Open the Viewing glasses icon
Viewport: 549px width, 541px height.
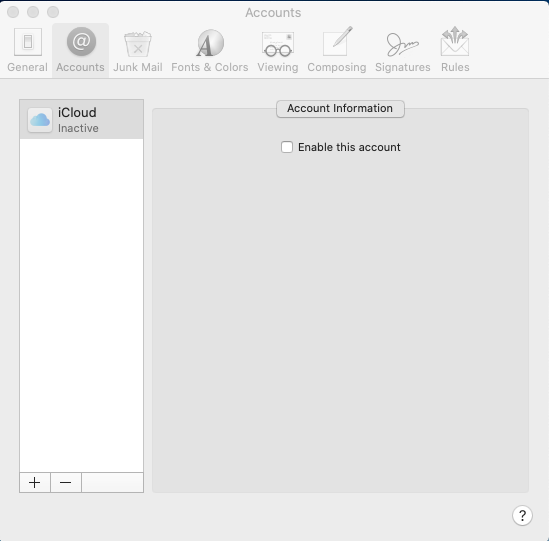coord(278,44)
